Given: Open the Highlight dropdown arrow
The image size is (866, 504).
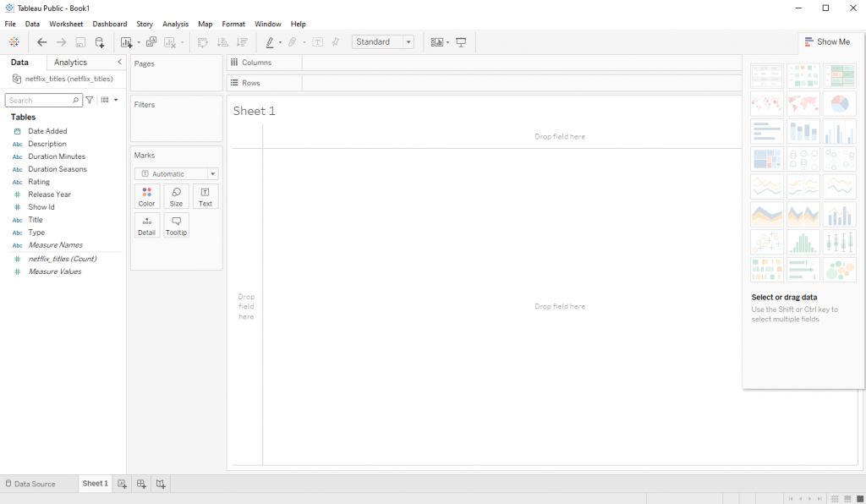Looking at the screenshot, I should coord(281,42).
